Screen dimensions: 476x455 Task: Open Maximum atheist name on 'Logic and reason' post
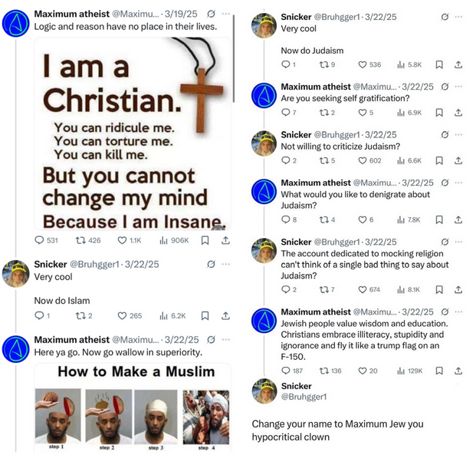[71, 14]
